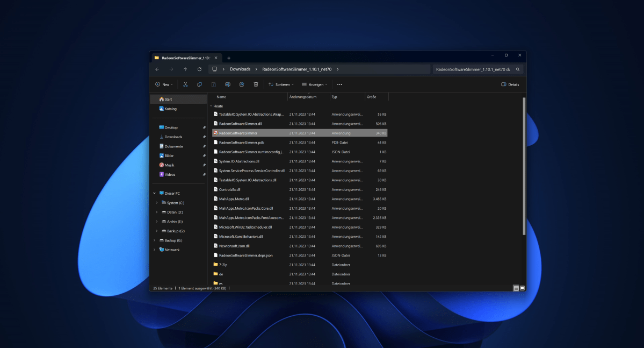Collapse the Dieser PC tree node
Screen dimensions: 644x348
tap(155, 193)
